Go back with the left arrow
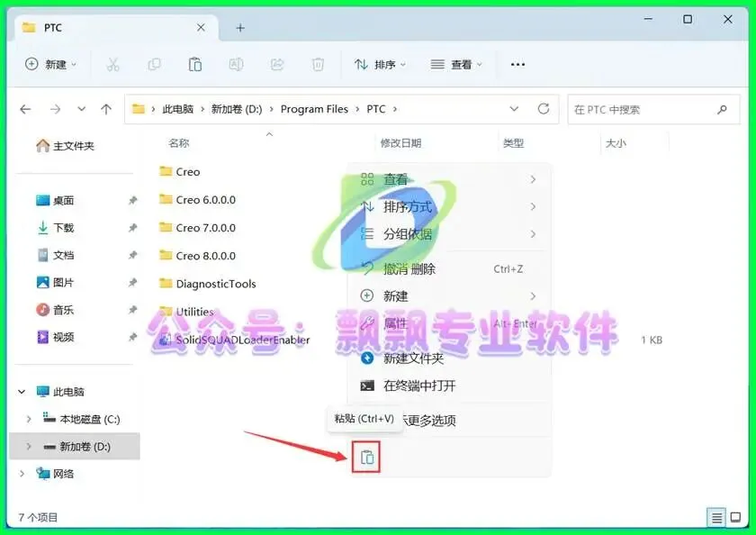 pos(25,110)
